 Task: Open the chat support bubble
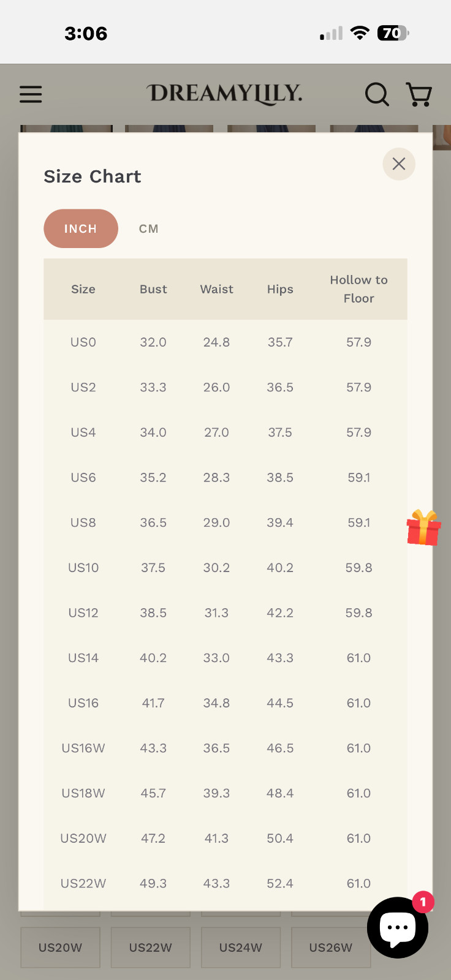click(397, 927)
